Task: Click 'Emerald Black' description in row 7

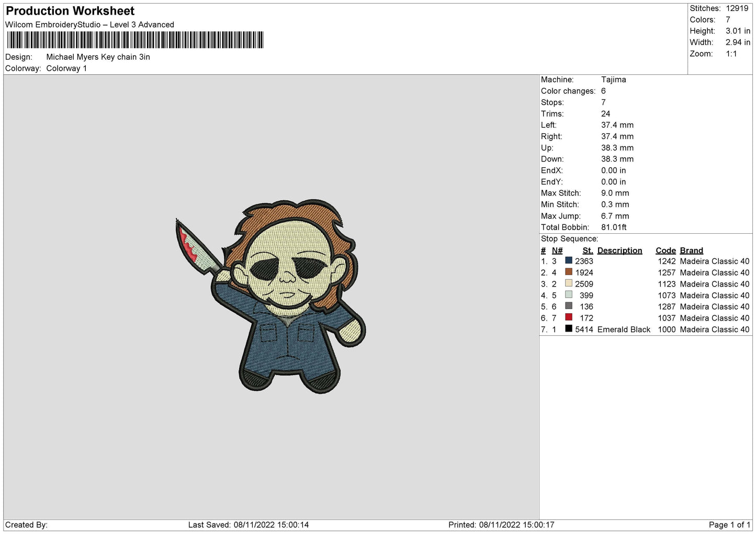Action: point(624,330)
